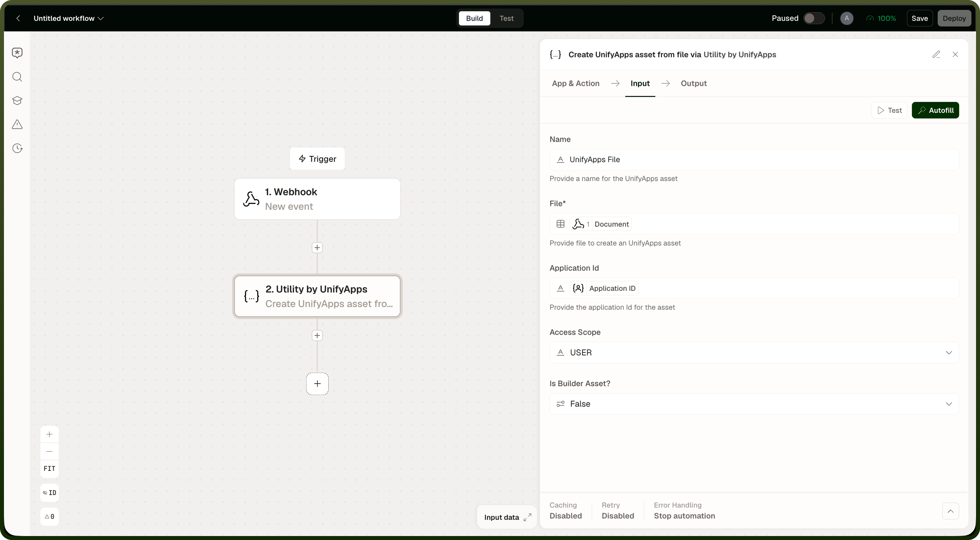
Task: Click into the Name input field
Action: point(754,159)
